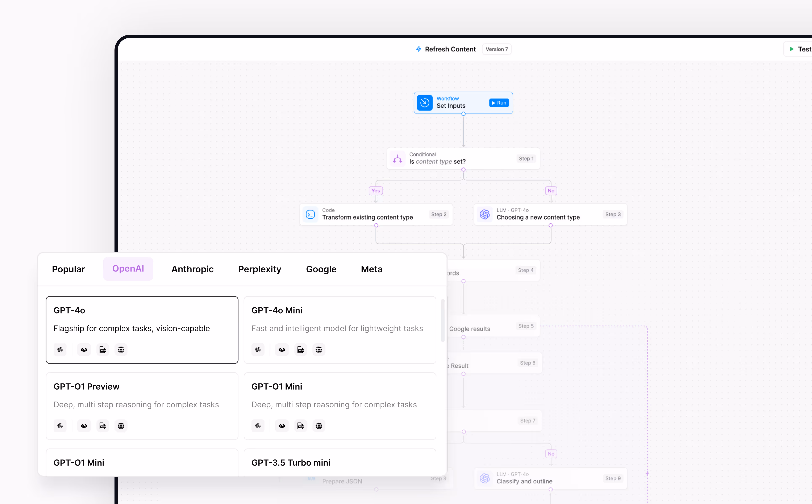
Task: Click the OpenAI icon on GPT-O1 Mini card with description
Action: click(x=258, y=426)
